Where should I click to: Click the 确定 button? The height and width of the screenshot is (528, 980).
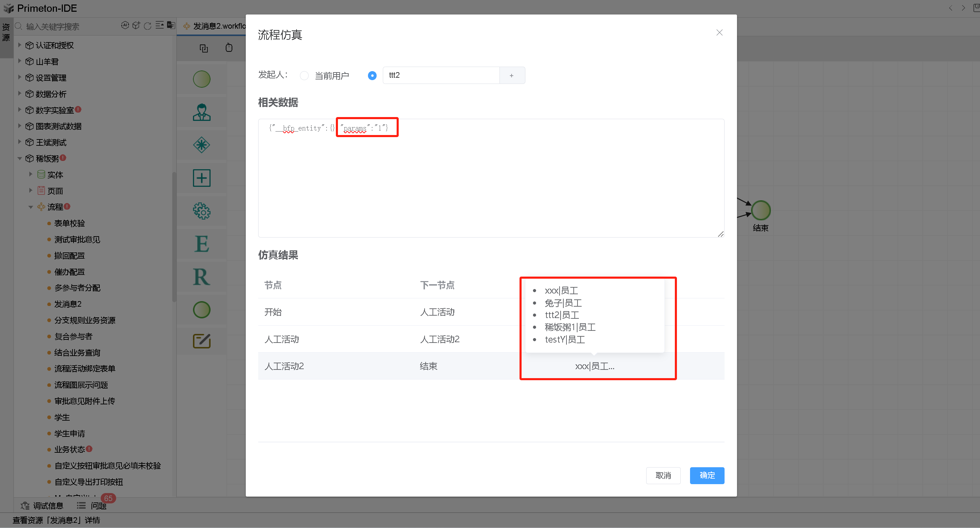(x=707, y=475)
